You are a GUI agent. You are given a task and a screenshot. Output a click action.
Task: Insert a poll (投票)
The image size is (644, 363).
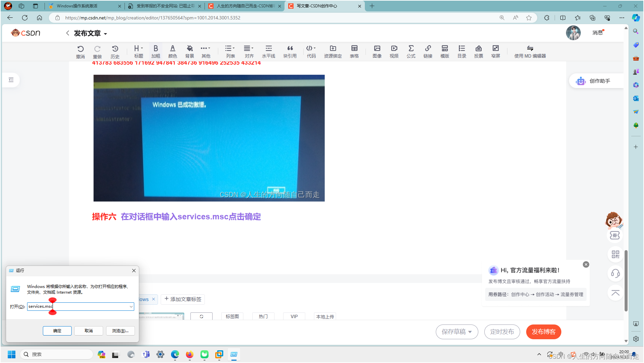(x=479, y=52)
